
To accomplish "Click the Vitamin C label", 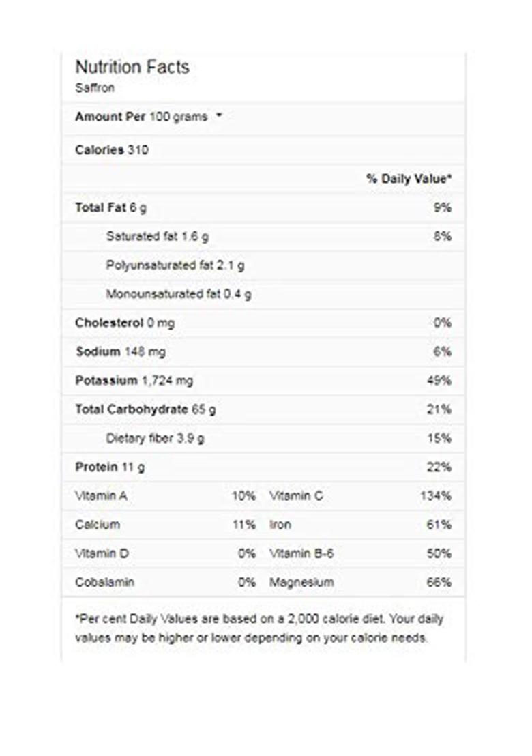I will click(296, 496).
